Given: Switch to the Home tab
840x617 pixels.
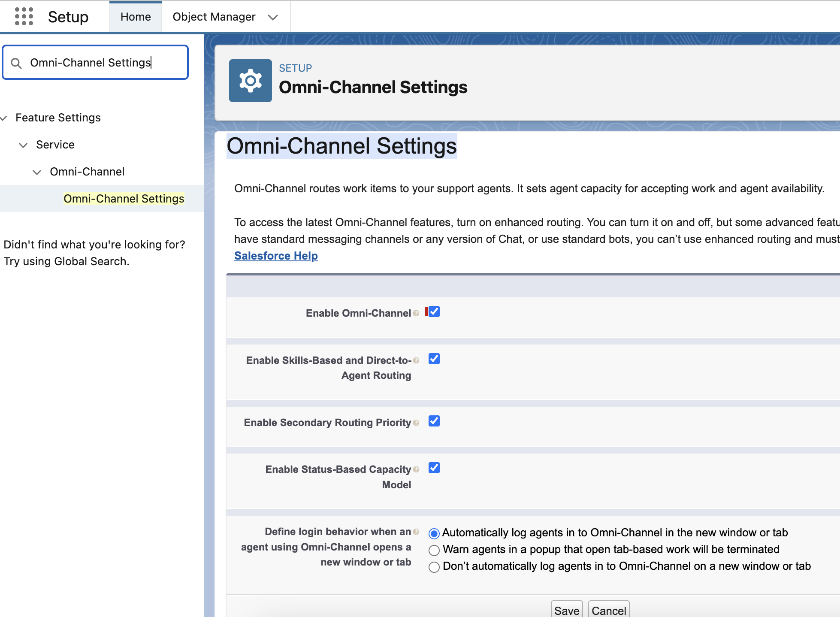Looking at the screenshot, I should coord(136,17).
